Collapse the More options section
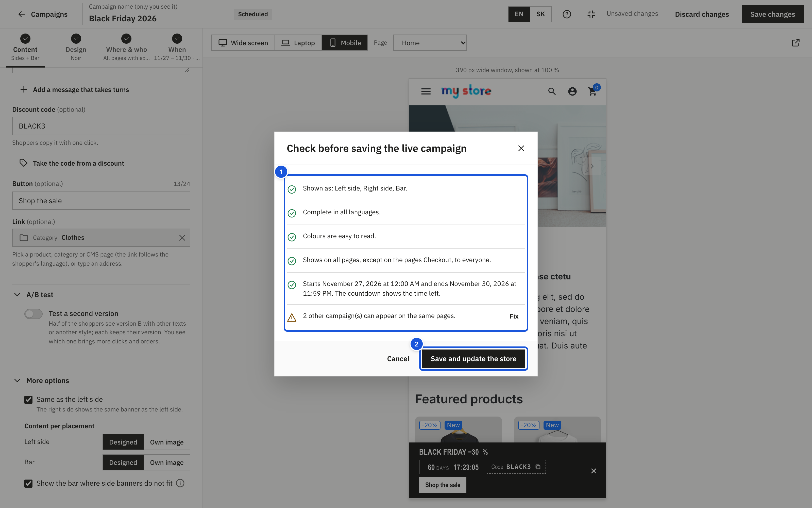812x508 pixels. tap(17, 380)
